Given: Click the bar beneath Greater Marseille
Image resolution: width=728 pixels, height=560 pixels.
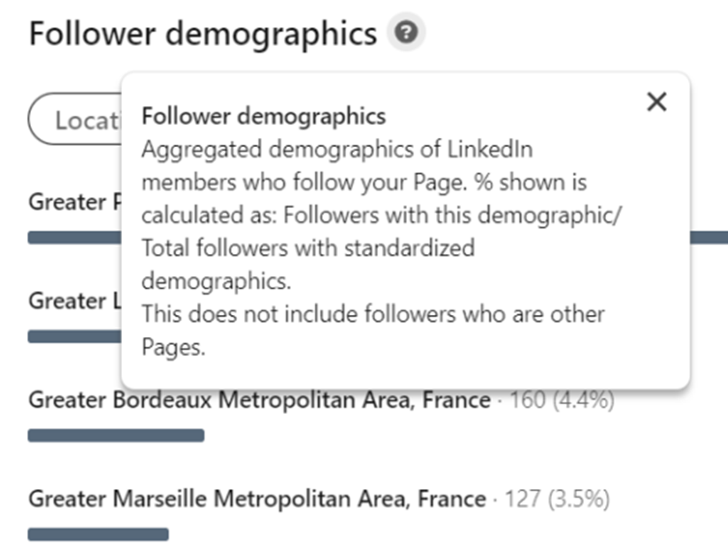Looking at the screenshot, I should (x=99, y=533).
